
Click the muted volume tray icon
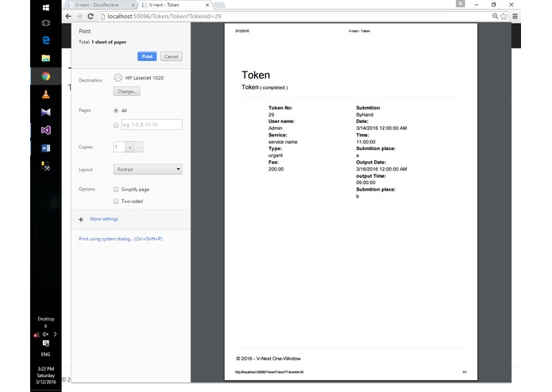click(x=45, y=334)
